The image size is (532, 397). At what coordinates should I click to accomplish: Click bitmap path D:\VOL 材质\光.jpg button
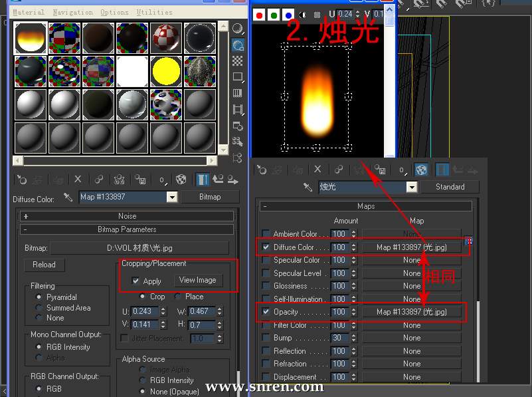click(x=139, y=248)
